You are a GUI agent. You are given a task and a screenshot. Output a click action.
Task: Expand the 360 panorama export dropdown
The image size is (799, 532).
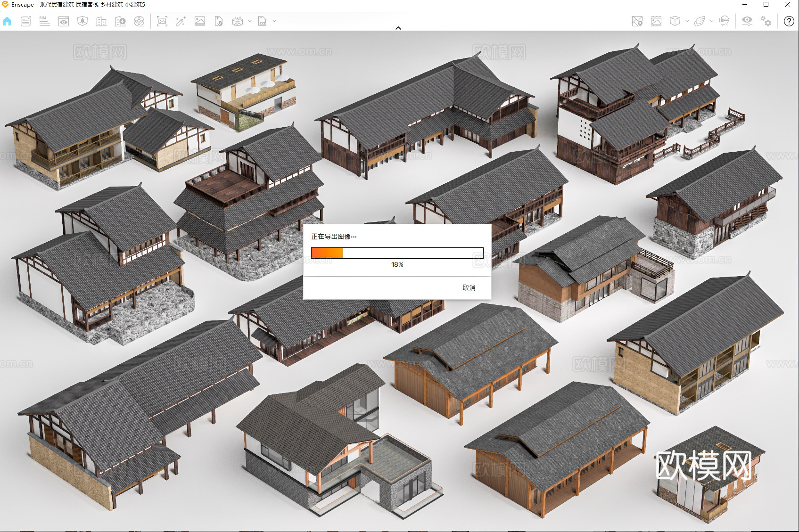[x=250, y=21]
